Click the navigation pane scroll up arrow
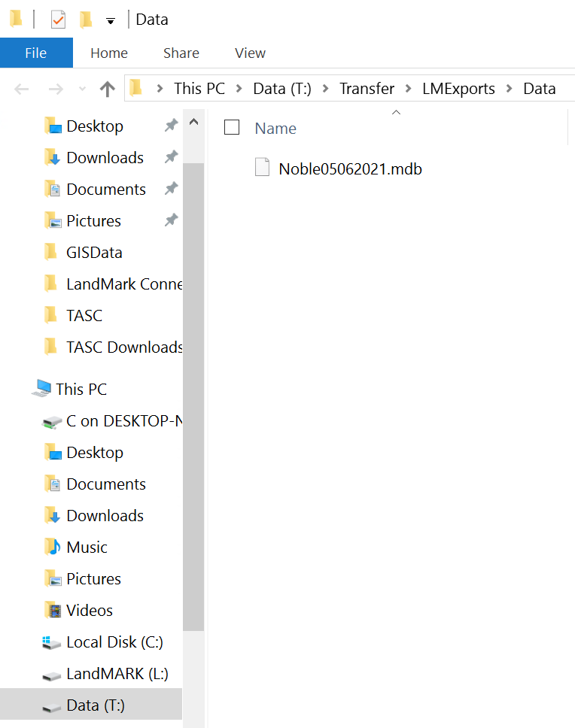575x728 pixels. (193, 122)
